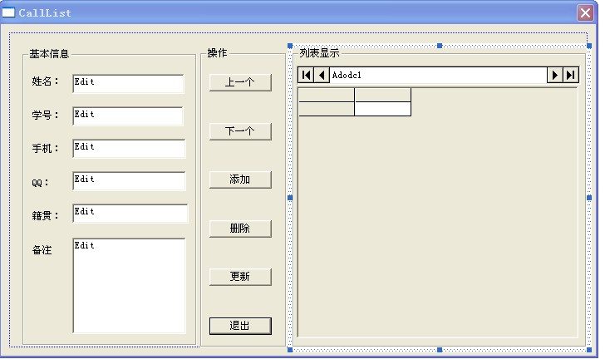Click the 删除 delete button
Image resolution: width=605 pixels, height=364 pixels.
240,229
